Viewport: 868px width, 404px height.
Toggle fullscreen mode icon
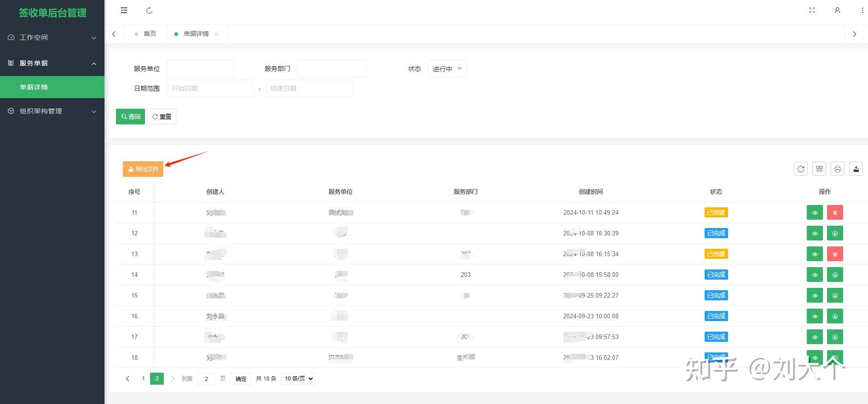pyautogui.click(x=812, y=10)
